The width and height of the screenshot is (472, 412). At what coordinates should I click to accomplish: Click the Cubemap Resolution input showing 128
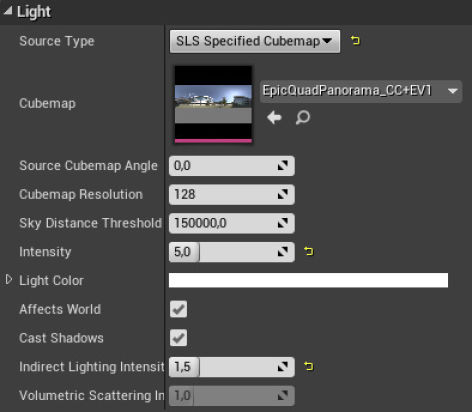pos(232,194)
